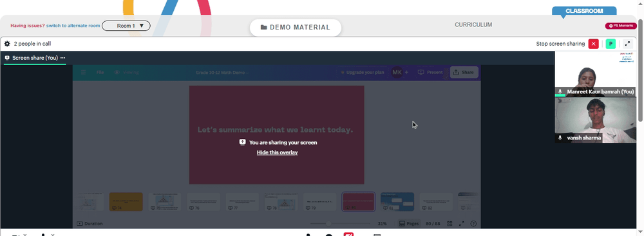
Task: Click Canva fullscreen arrows icon
Action: [x=462, y=224]
